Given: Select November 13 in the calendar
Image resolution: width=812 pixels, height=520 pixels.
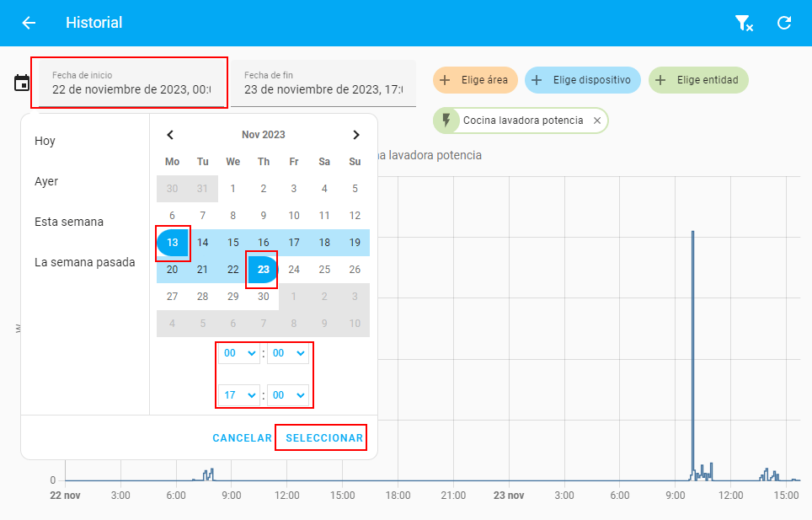Looking at the screenshot, I should (x=173, y=243).
